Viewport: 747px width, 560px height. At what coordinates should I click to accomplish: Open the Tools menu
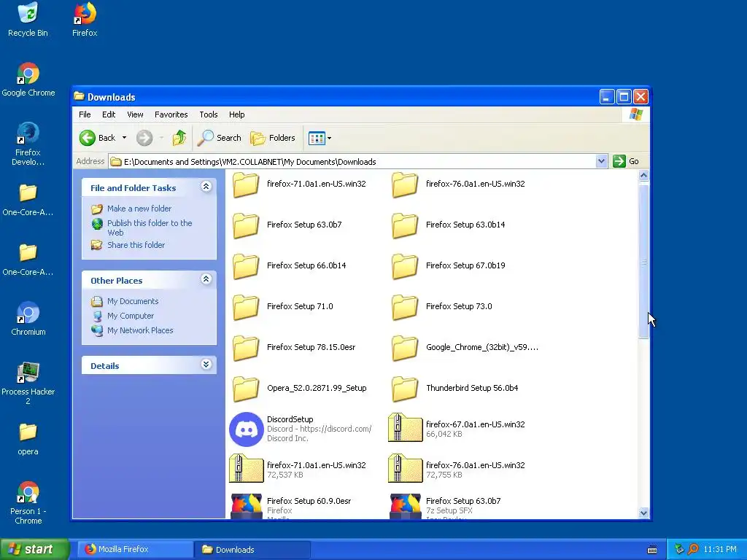coord(208,114)
